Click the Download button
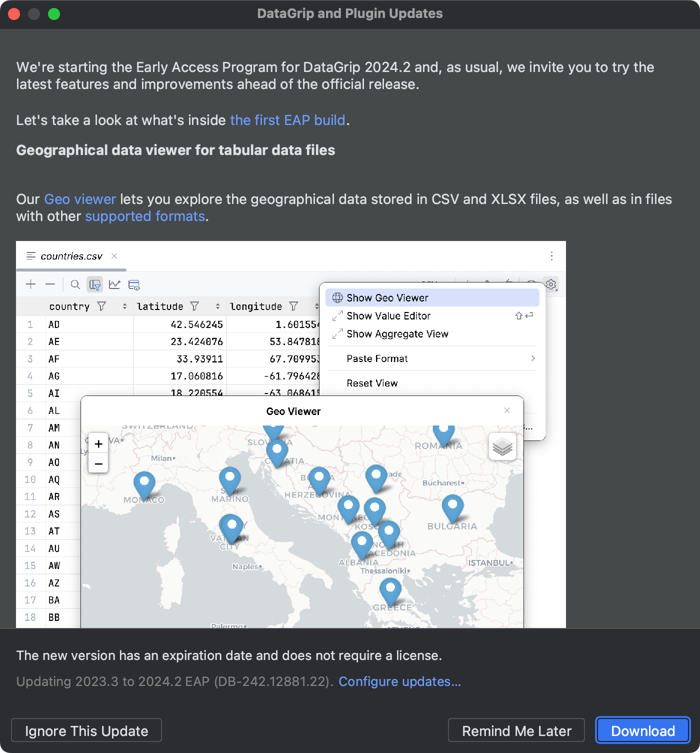 pyautogui.click(x=642, y=730)
